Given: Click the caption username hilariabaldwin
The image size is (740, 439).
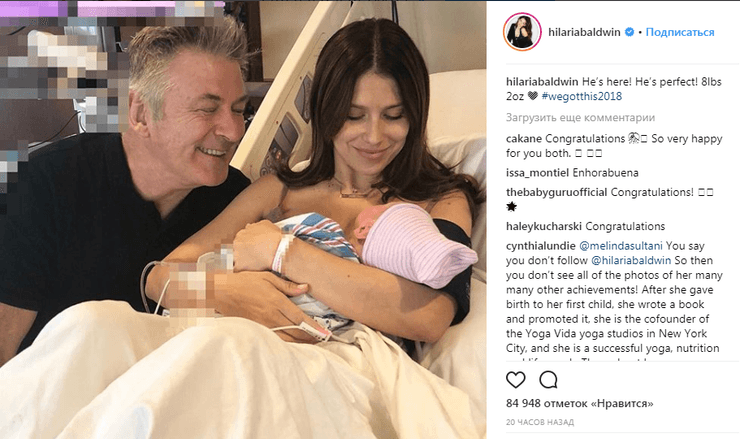Looking at the screenshot, I should [542, 82].
